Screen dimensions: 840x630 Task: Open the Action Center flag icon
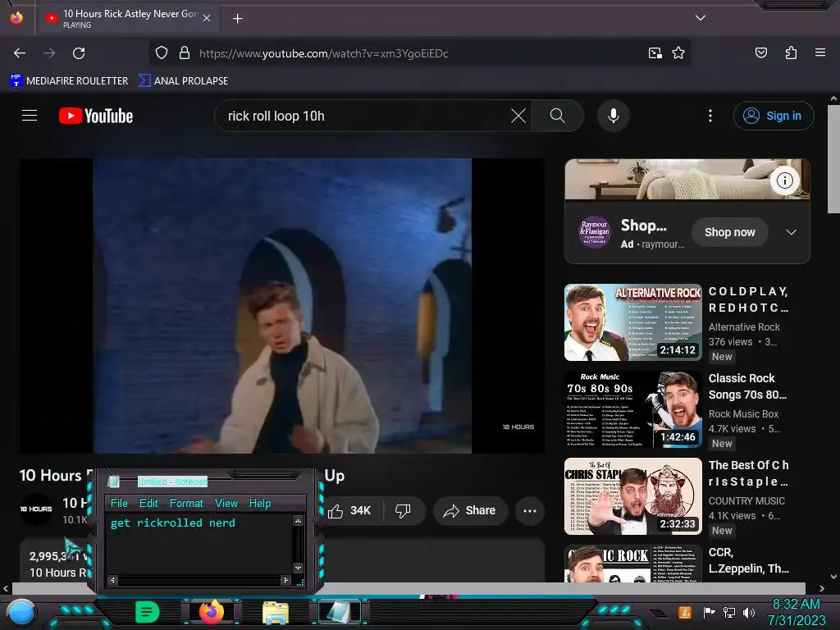(x=709, y=612)
